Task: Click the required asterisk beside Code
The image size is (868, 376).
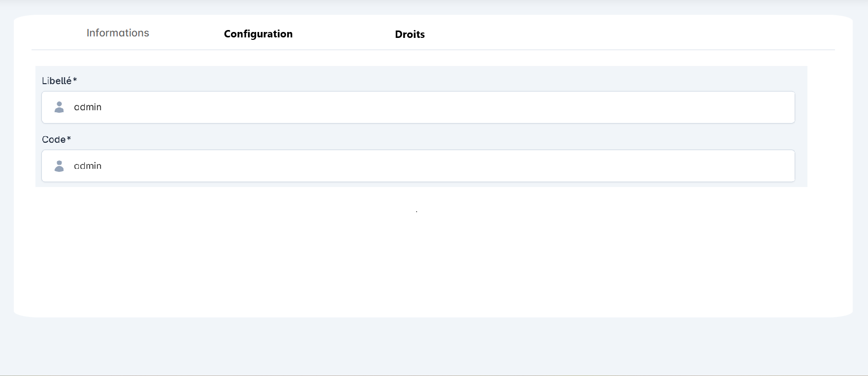Action: click(69, 139)
